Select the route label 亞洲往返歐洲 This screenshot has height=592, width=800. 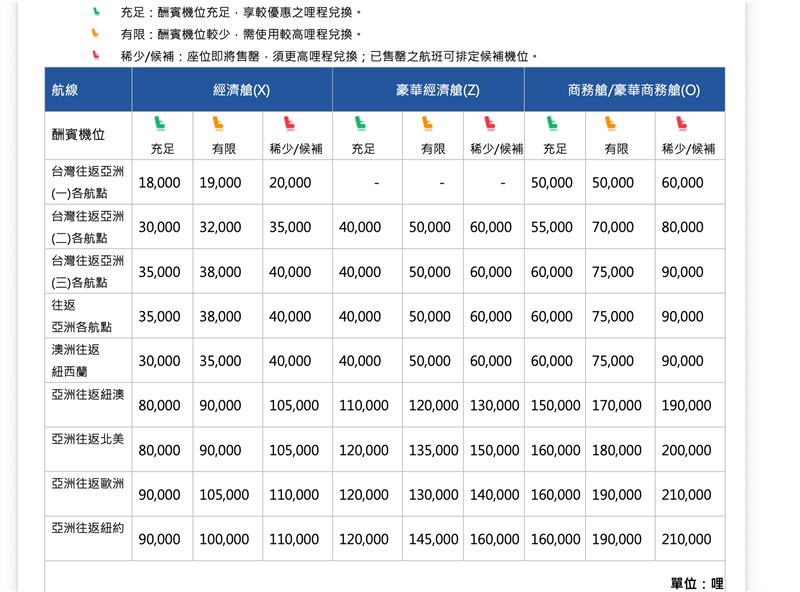(88, 483)
